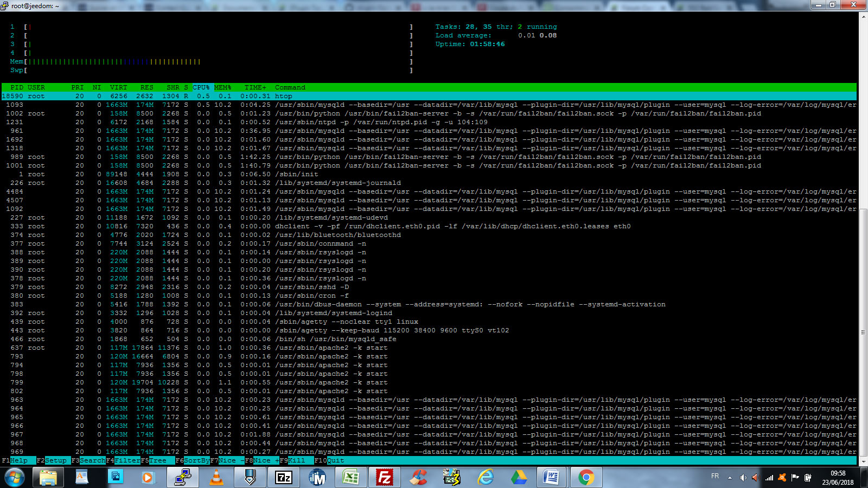Open the white speaker volume tray icon
Screen dimensions: 868x488
click(x=743, y=478)
